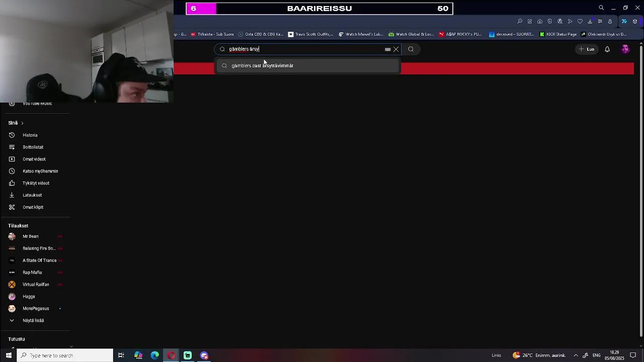
Task: Open Lataukset in the sidebar
Action: tap(34, 195)
